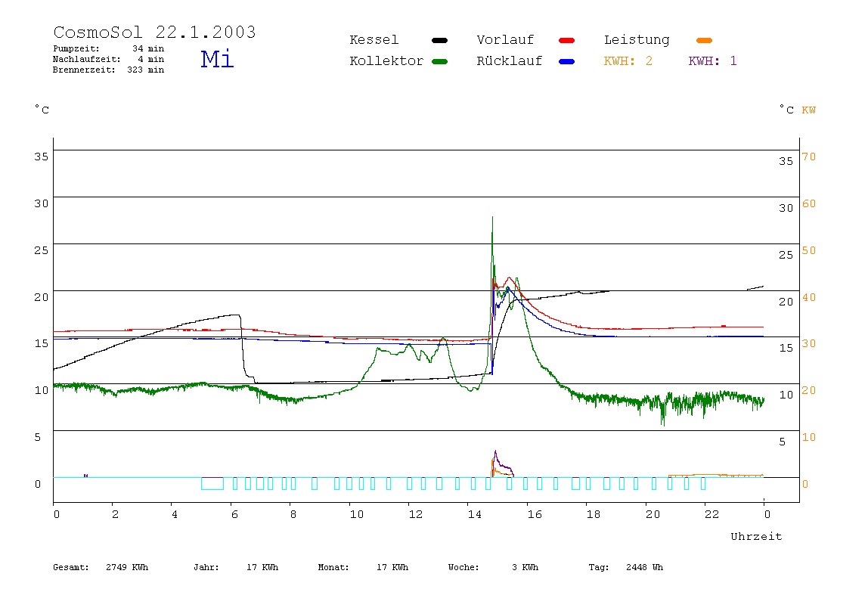Click the orange 'KW' axis unit label
Viewport: 868px width, 614px height.
click(x=809, y=110)
